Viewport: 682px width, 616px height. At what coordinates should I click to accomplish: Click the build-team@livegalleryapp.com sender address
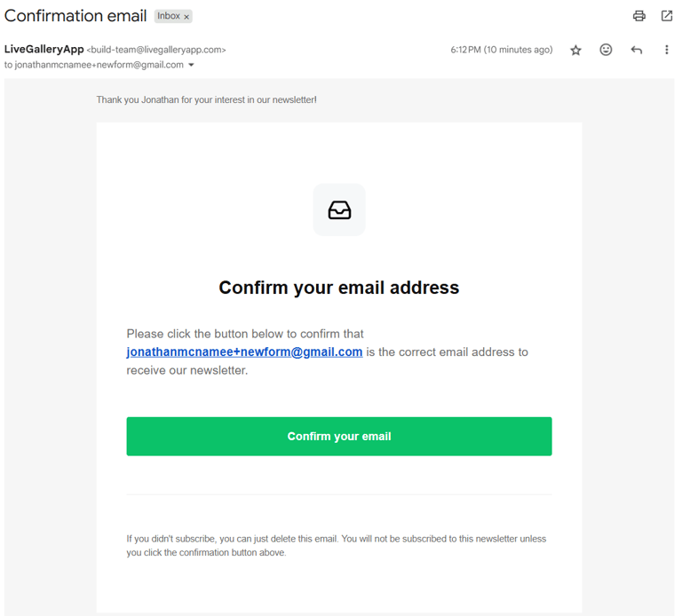(x=156, y=50)
